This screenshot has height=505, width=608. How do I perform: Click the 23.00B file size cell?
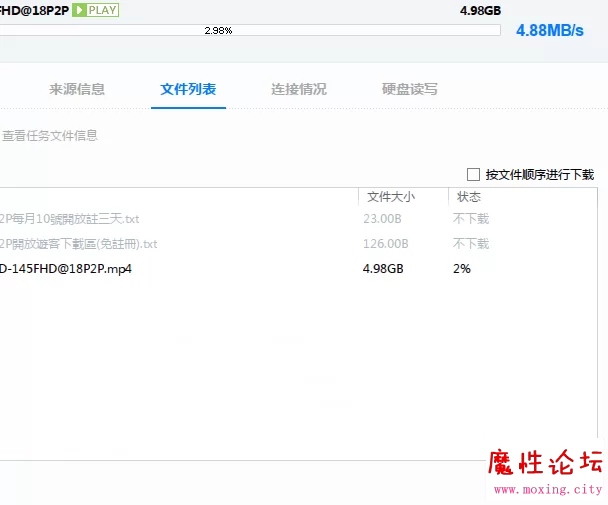click(382, 219)
